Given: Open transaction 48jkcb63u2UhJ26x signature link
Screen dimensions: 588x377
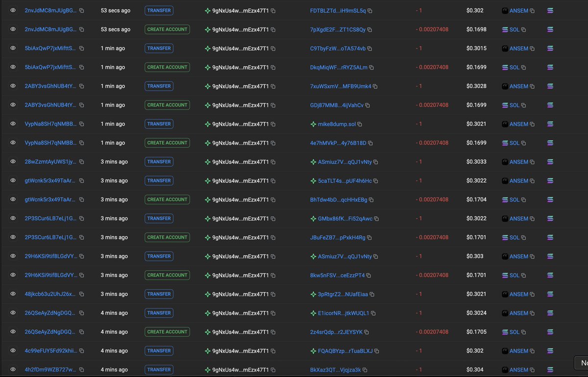Looking at the screenshot, I should 50,294.
